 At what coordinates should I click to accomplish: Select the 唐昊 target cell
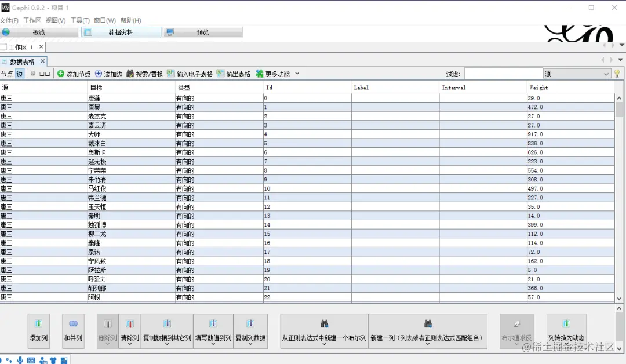click(132, 107)
